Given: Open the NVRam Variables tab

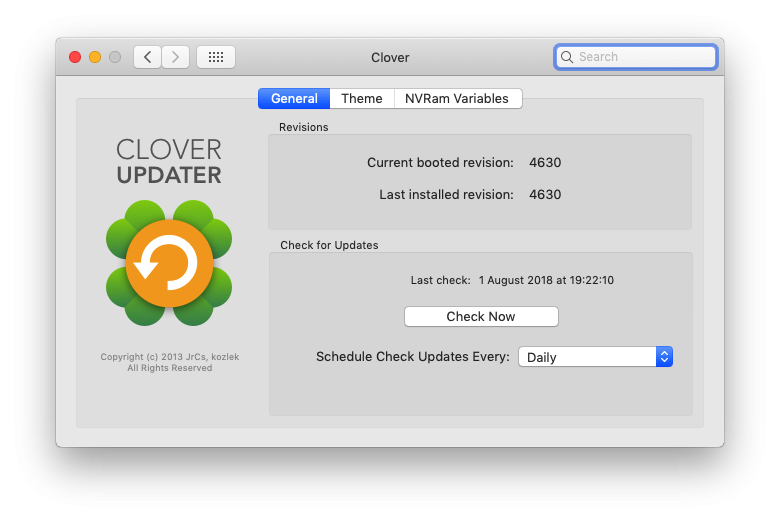Looking at the screenshot, I should [x=457, y=99].
